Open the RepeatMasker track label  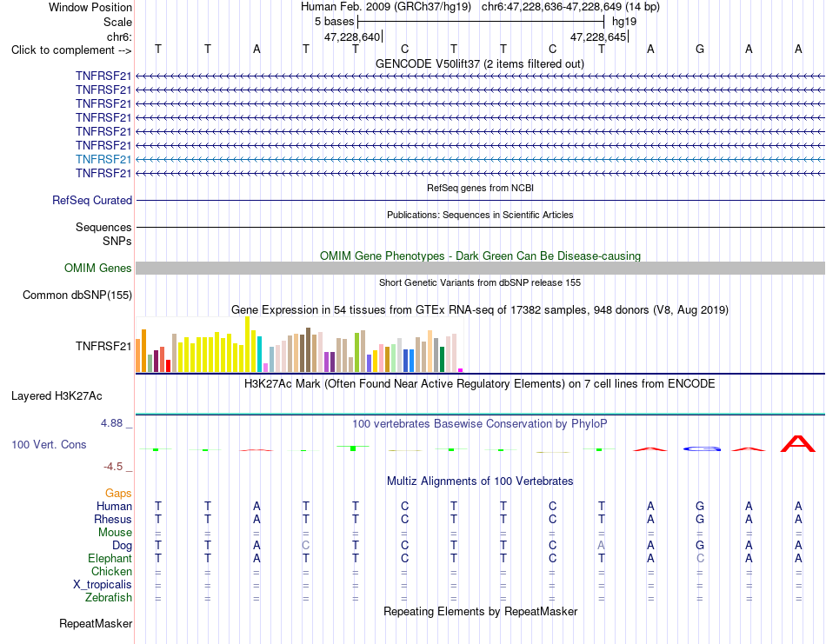(96, 623)
